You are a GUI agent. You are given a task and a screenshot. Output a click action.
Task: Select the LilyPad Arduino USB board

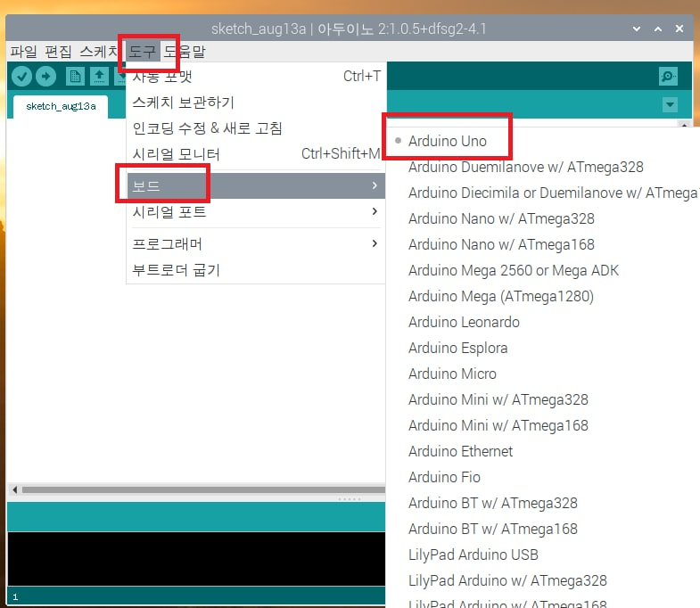543,555
